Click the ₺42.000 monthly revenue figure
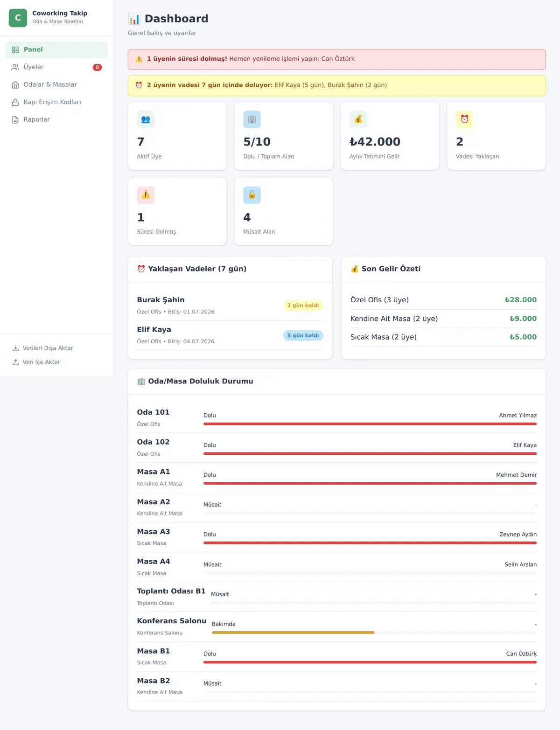560x730 pixels. pos(375,142)
